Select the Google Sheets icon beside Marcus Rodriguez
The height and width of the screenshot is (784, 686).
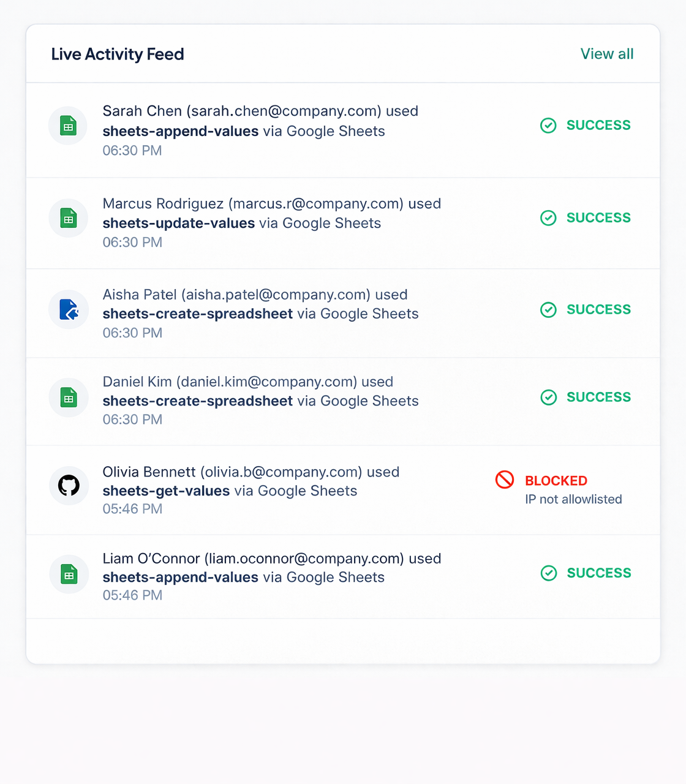point(67,218)
